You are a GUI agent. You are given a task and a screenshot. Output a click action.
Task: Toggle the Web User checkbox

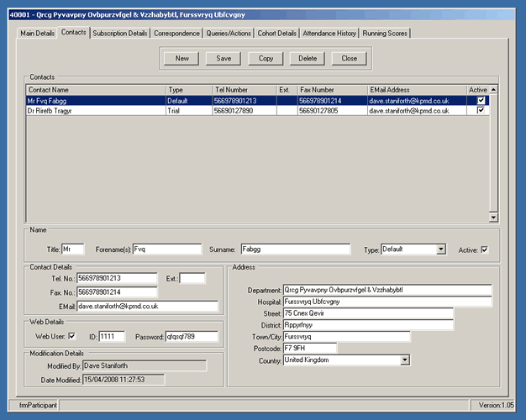71,336
